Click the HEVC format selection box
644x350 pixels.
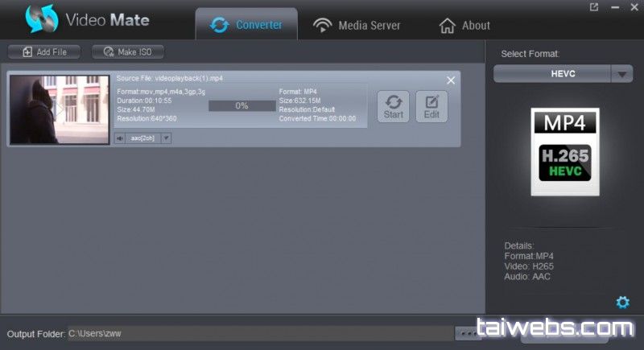[552, 74]
